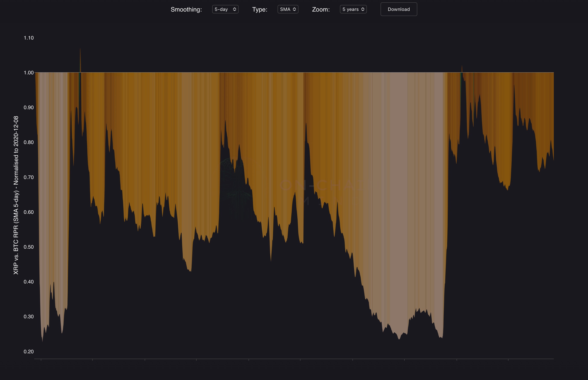Screen dimensions: 588x380
Task: Click the 1.00 y-axis tick label
Action: pos(29,73)
